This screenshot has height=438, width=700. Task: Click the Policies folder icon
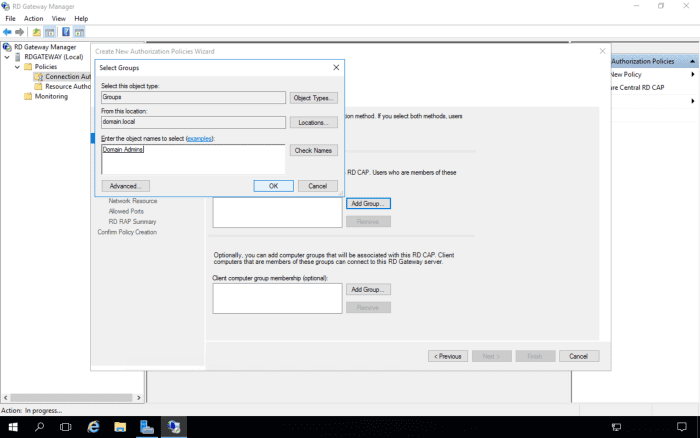[28, 67]
